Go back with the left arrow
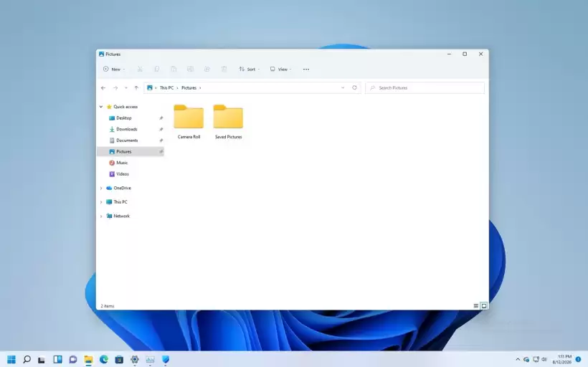Image resolution: width=588 pixels, height=367 pixels. [x=103, y=87]
